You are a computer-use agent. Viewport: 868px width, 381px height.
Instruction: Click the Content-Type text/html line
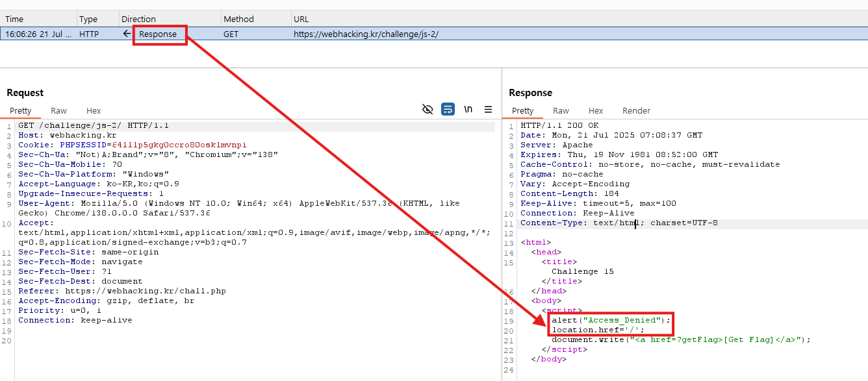click(619, 223)
